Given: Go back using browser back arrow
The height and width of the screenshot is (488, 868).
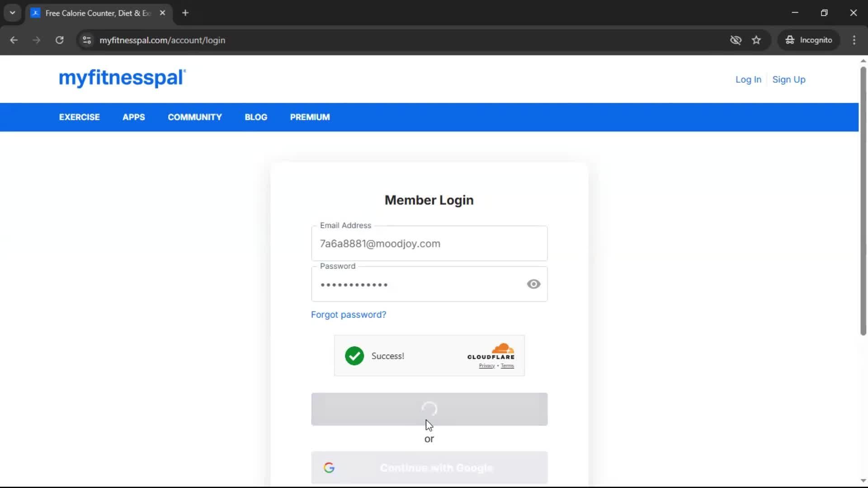Looking at the screenshot, I should (14, 40).
